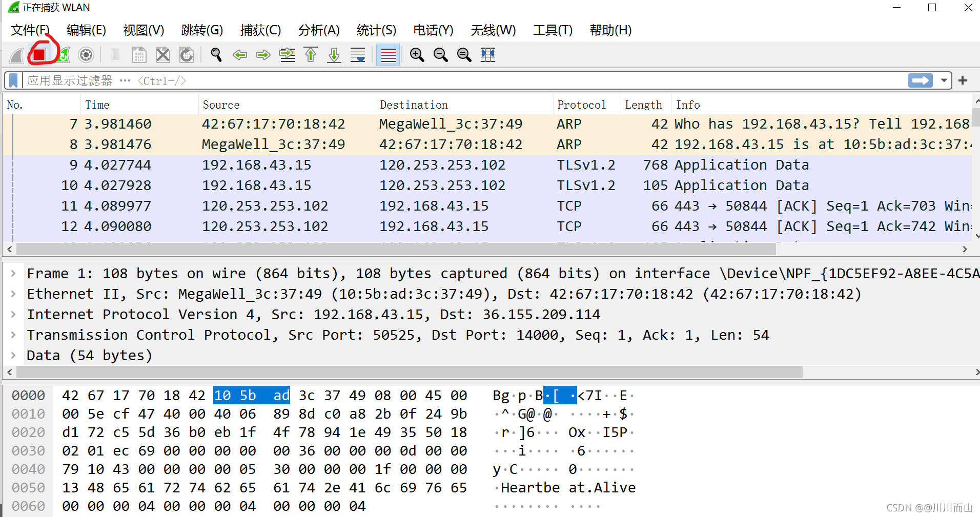This screenshot has height=517, width=980.
Task: Click packet list horizontal scrollbar thumb
Action: click(x=396, y=249)
